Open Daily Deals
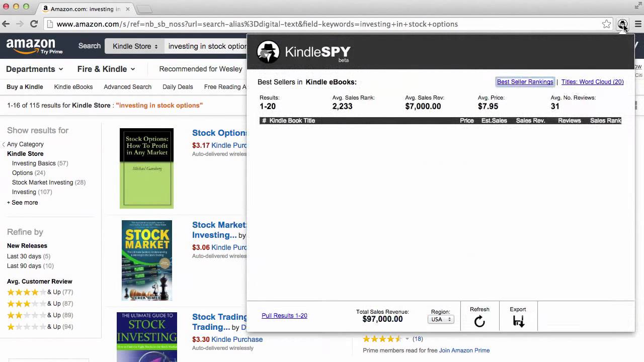The image size is (644, 362). 178,87
